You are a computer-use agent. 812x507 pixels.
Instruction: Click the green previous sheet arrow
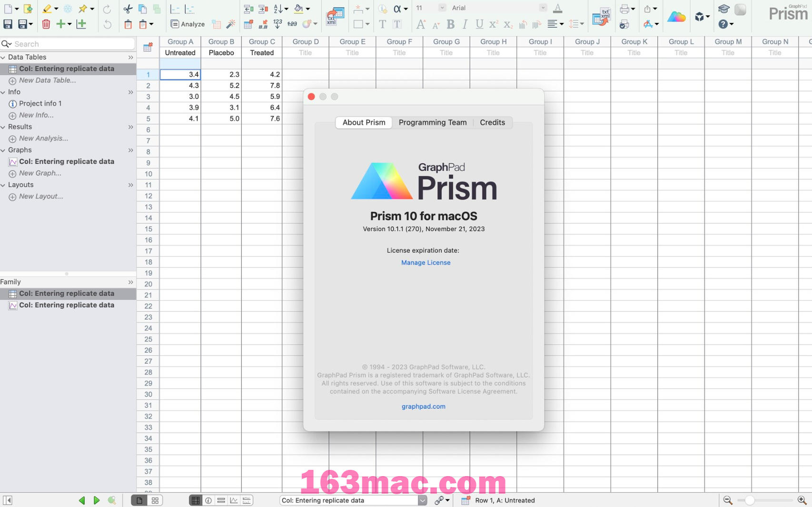pos(81,500)
